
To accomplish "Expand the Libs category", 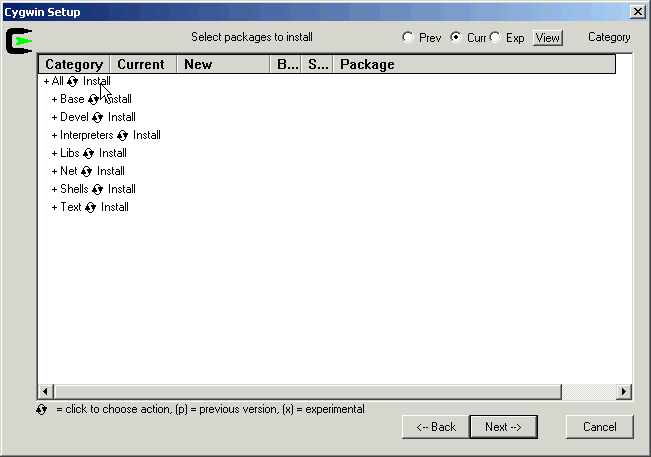I will (54, 154).
